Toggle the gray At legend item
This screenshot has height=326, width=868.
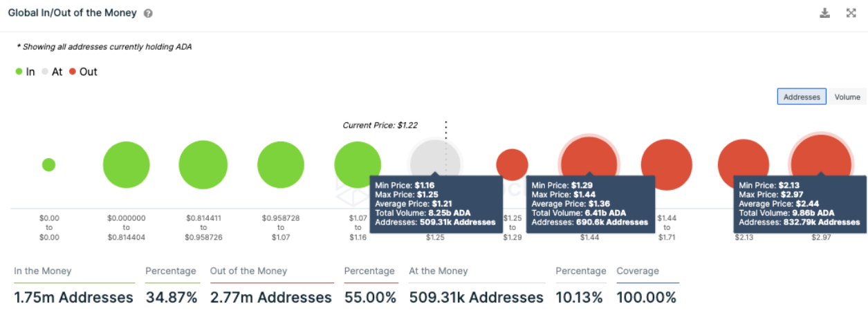point(52,72)
